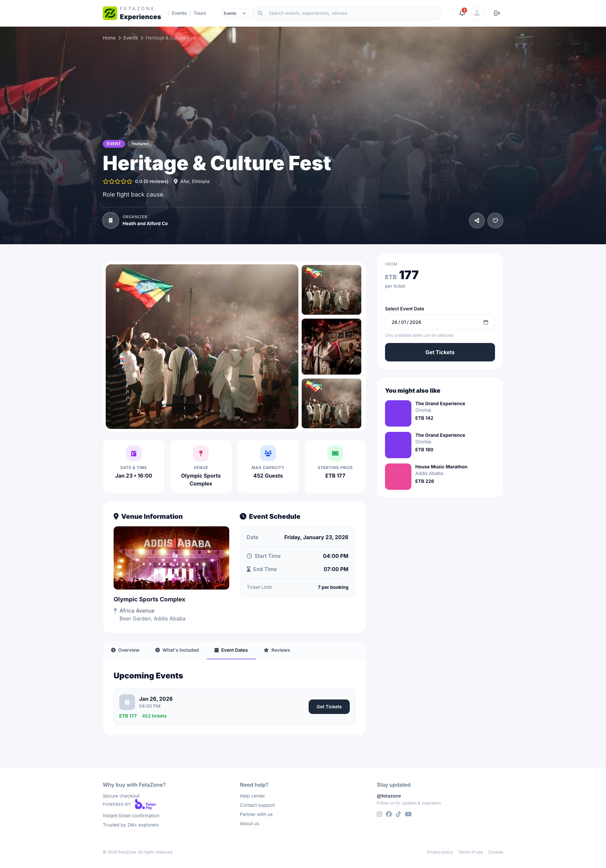Viewport: 606px width, 868px height.
Task: Open Tours in top navigation
Action: 200,13
